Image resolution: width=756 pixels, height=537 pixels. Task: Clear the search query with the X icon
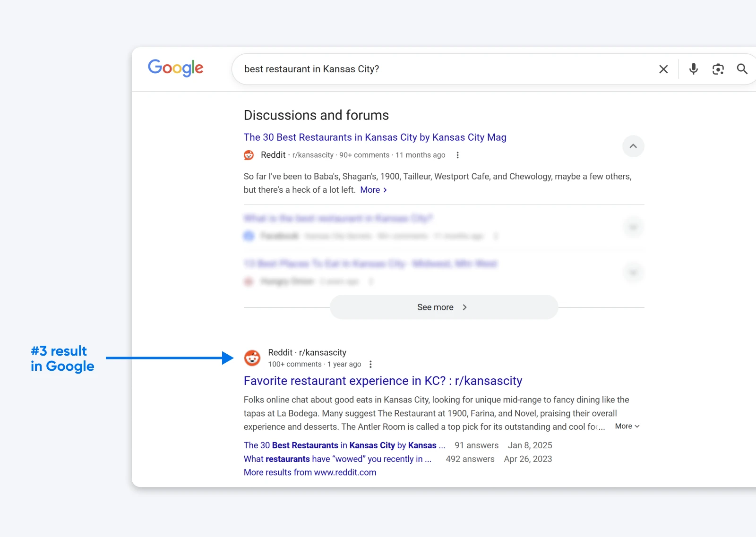click(663, 69)
